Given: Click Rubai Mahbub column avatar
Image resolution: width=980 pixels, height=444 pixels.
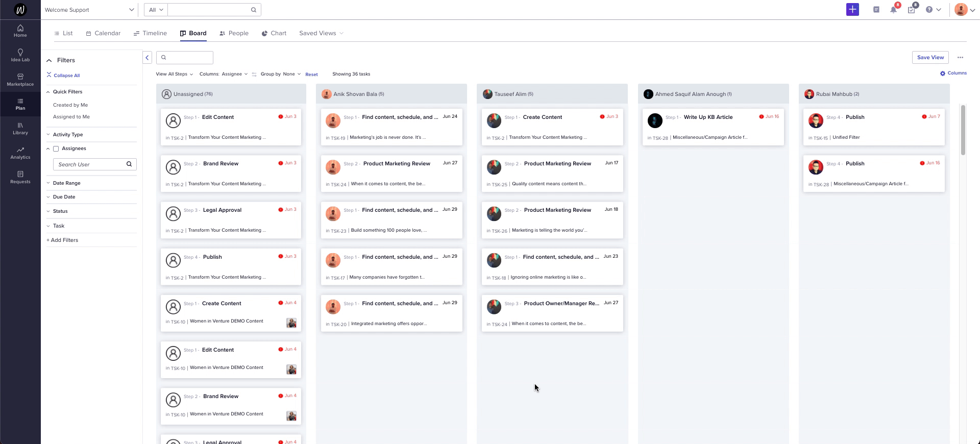Looking at the screenshot, I should click(809, 94).
